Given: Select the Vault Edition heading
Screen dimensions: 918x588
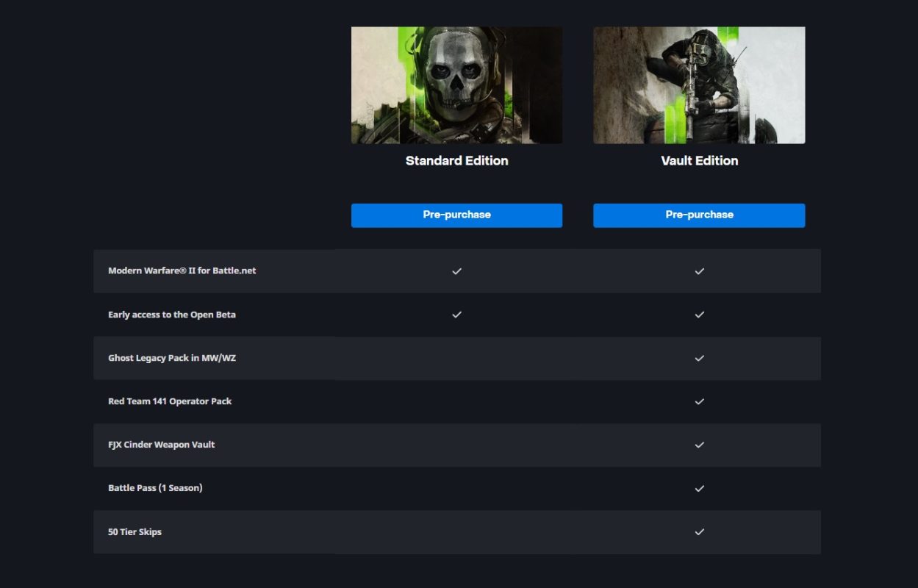Looking at the screenshot, I should (699, 160).
